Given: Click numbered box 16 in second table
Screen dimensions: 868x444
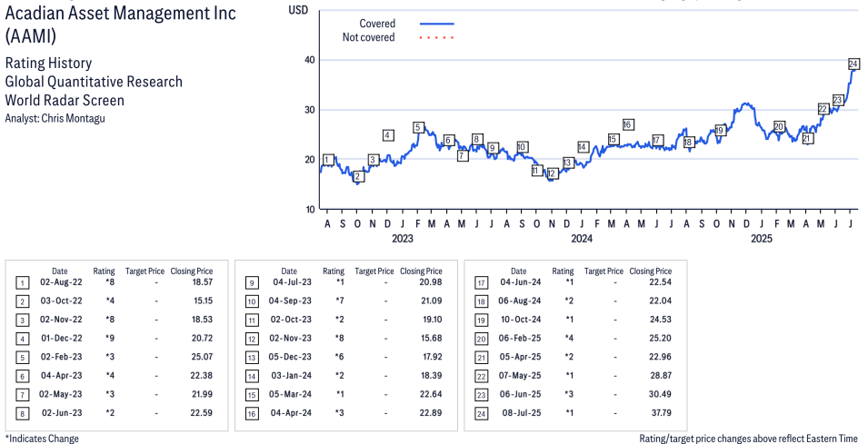Looking at the screenshot, I should (252, 414).
